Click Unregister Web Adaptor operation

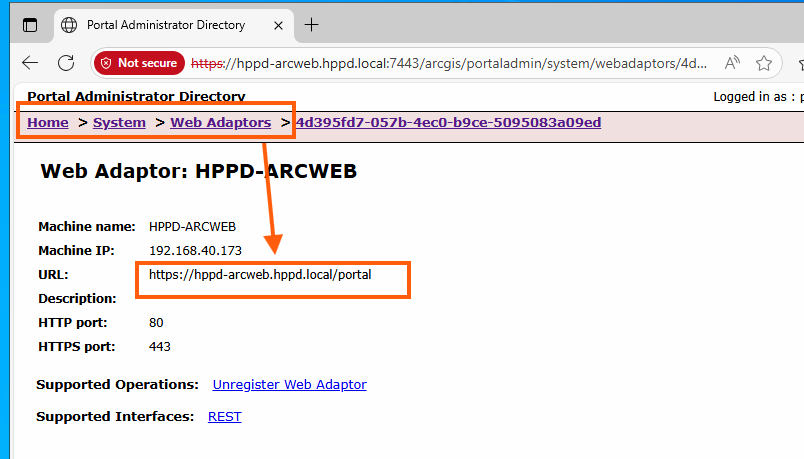coord(289,384)
